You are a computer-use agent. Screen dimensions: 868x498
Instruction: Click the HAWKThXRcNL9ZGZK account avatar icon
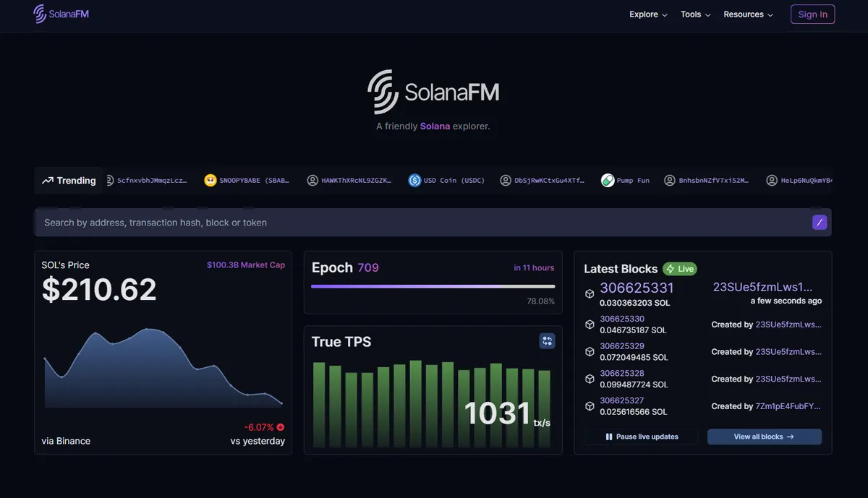click(312, 181)
